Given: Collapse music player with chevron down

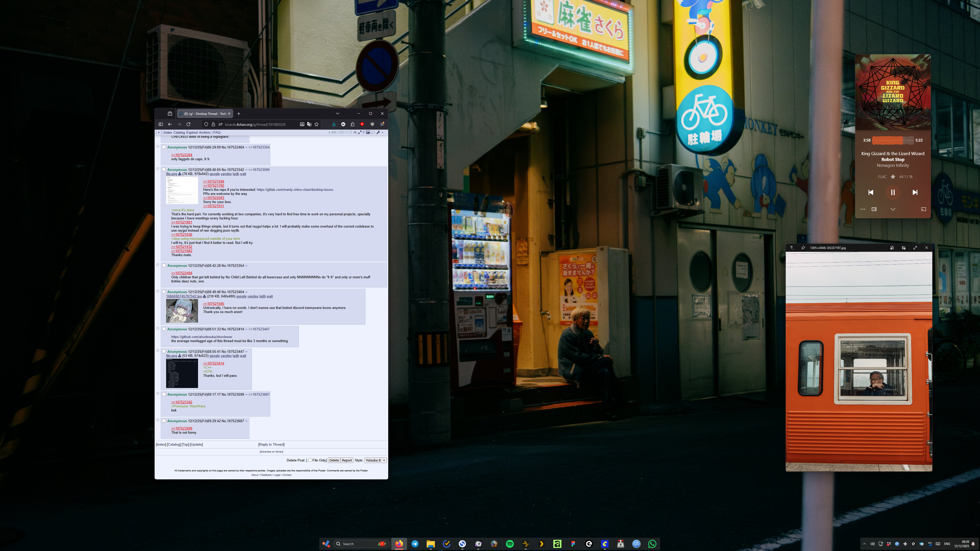Looking at the screenshot, I should pos(893,209).
